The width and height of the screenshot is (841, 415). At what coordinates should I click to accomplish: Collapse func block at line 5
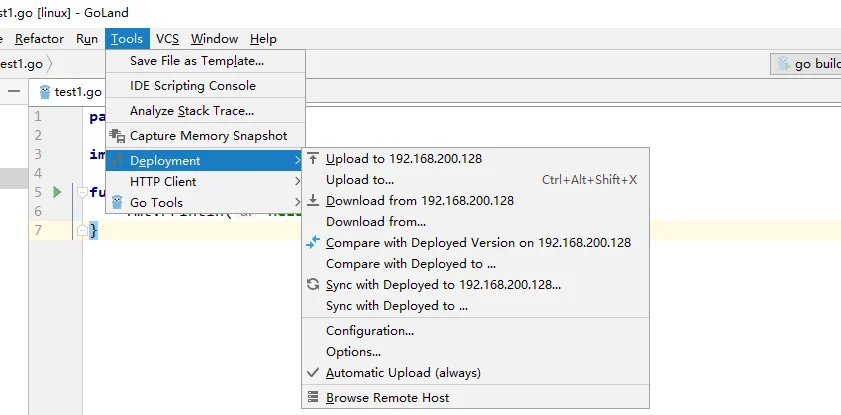click(82, 192)
